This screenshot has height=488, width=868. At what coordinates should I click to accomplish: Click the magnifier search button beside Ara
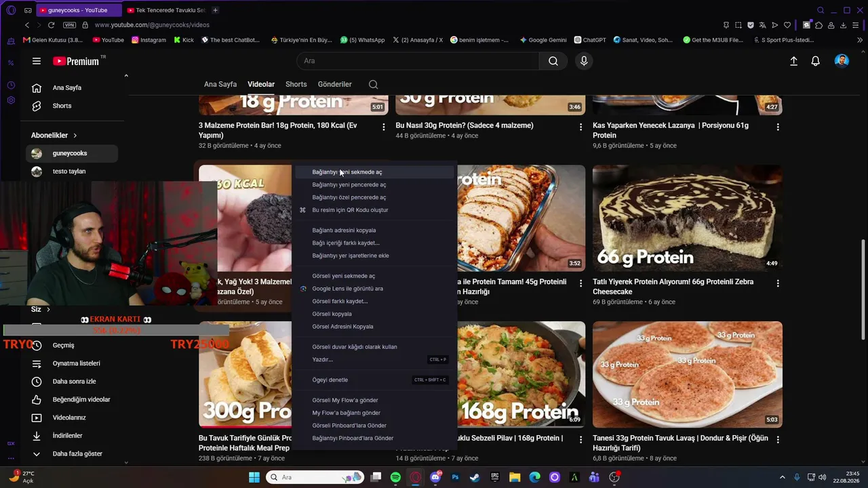coord(553,61)
